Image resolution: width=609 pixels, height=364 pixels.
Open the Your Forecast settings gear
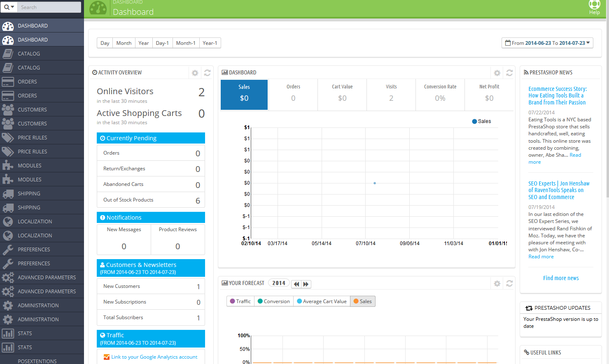[497, 283]
